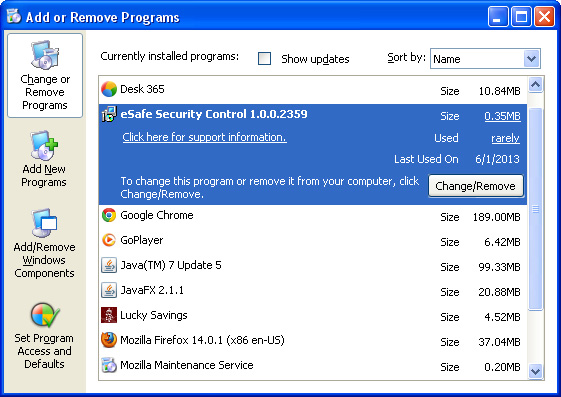Viewport: 561px width, 397px height.
Task: Select the Google Chrome icon in list
Action: [109, 215]
